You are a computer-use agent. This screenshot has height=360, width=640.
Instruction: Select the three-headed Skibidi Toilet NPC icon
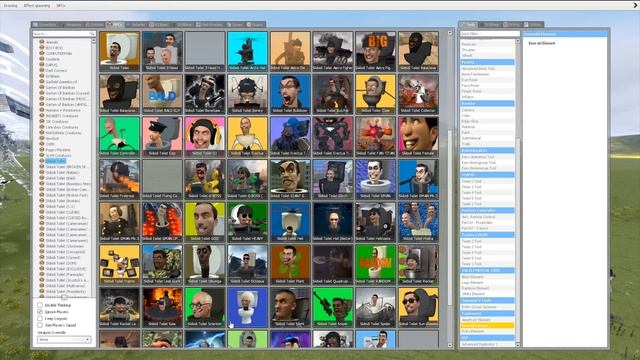[x=162, y=51]
